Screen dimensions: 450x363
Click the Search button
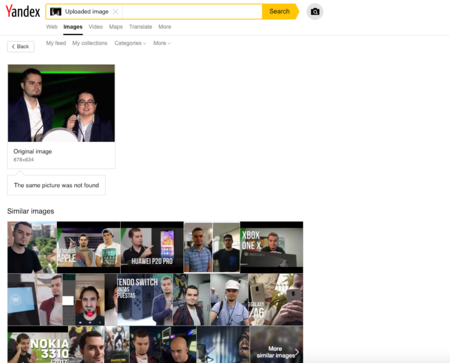point(279,11)
